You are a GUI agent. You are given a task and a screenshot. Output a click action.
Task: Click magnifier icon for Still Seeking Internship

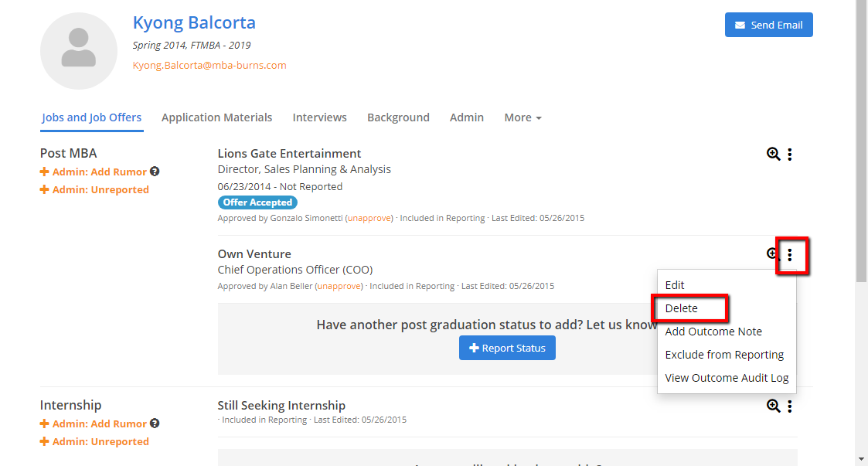773,406
